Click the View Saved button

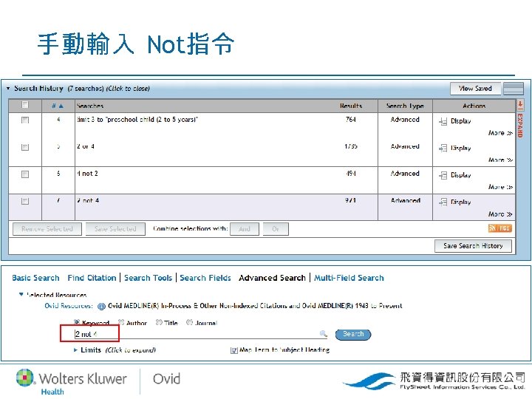[475, 89]
